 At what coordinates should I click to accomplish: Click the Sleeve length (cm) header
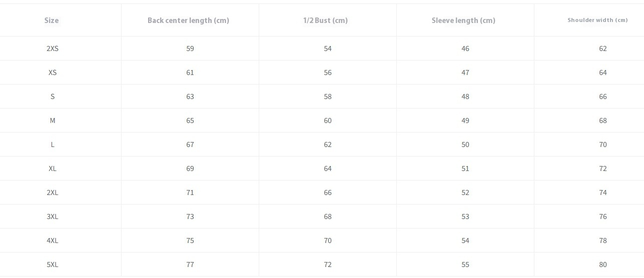coord(463,20)
